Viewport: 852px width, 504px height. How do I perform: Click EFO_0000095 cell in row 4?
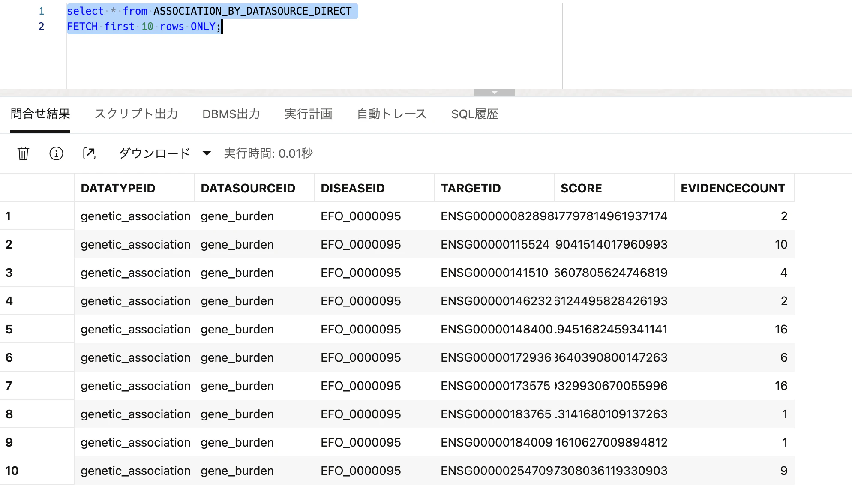tap(374, 301)
